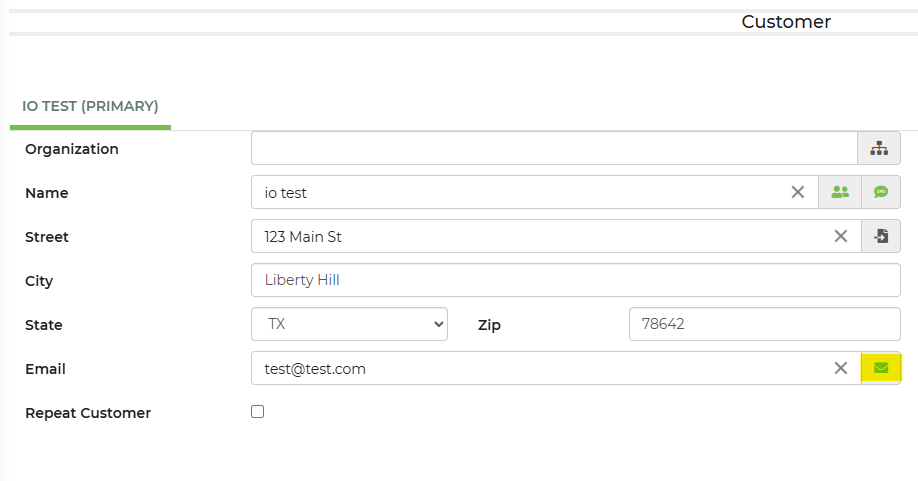The image size is (918, 481).
Task: Click the Customer section heading
Action: coord(786,22)
